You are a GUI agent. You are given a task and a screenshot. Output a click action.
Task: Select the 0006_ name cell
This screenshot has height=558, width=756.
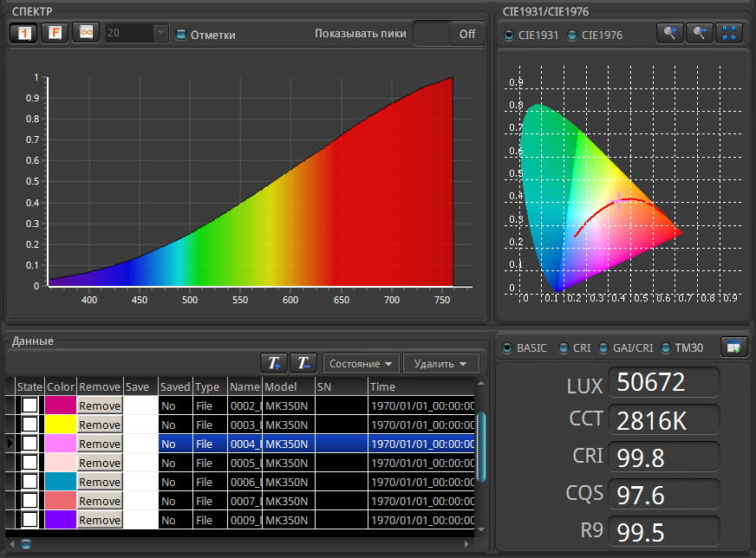click(x=245, y=482)
